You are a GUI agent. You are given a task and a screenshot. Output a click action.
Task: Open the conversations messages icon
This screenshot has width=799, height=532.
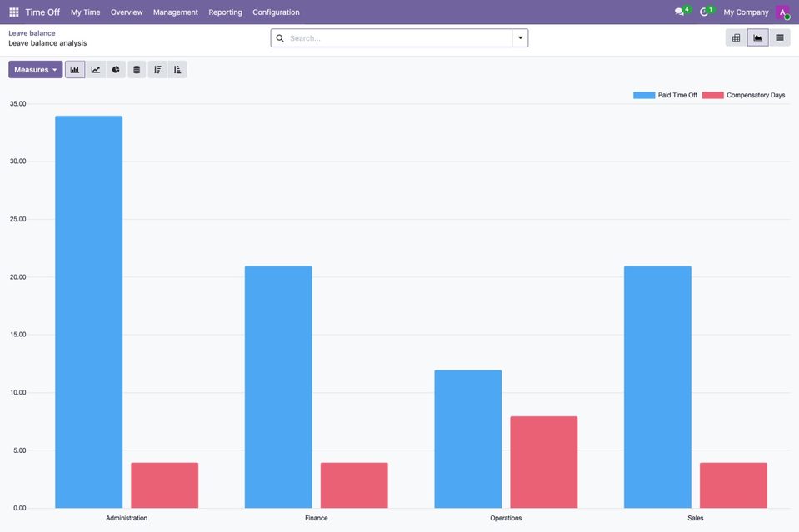(679, 12)
